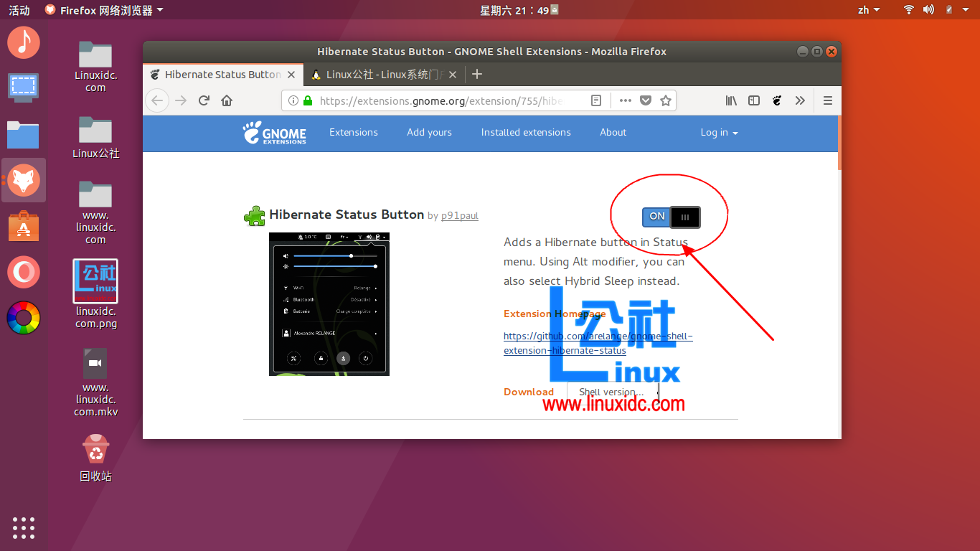Save page to Pocket

[x=646, y=101]
